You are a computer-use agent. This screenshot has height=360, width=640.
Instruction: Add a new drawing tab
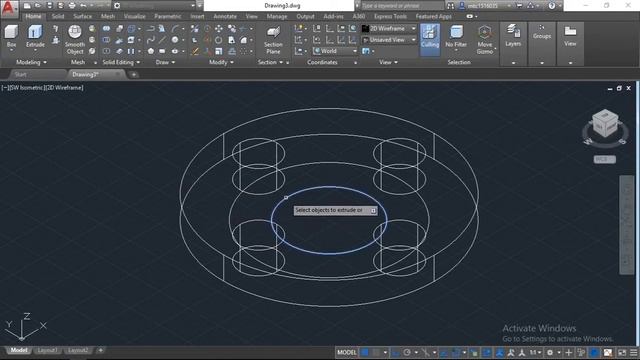coord(133,75)
